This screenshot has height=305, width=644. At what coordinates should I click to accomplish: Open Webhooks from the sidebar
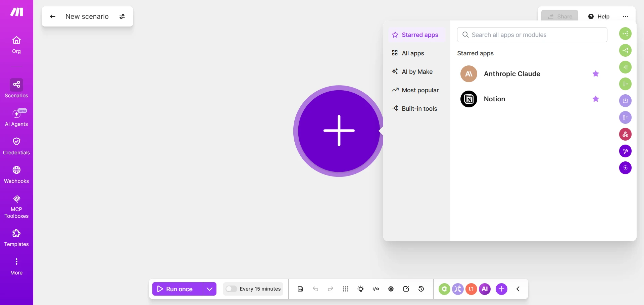(x=16, y=174)
